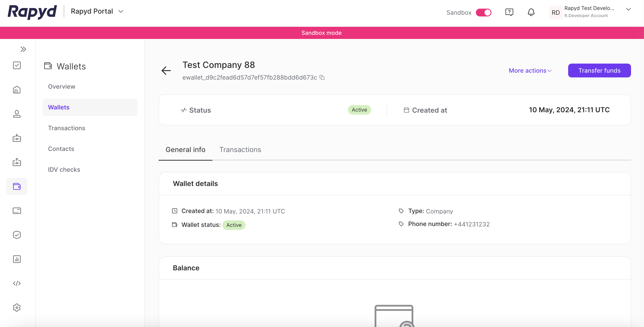
Task: Switch to the Transactions tab
Action: coord(240,150)
